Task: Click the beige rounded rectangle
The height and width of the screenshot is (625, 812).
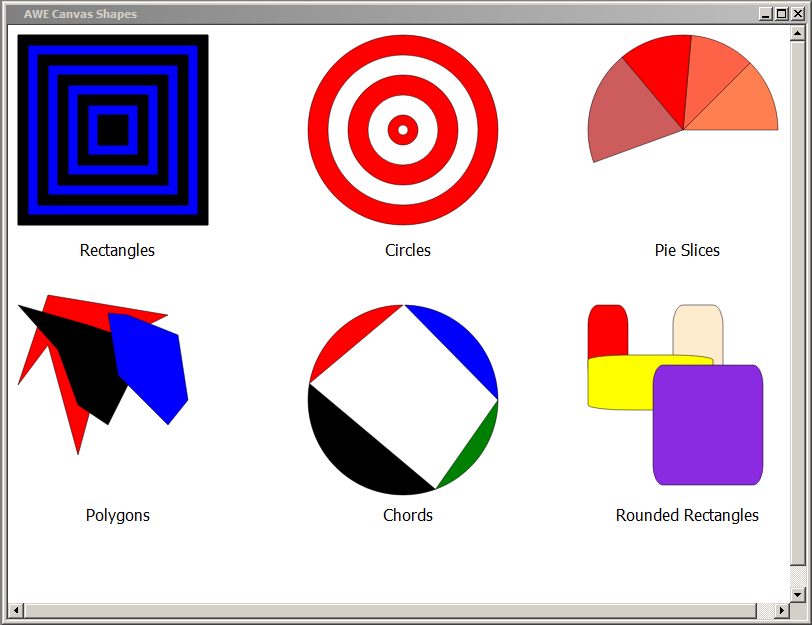Action: (x=698, y=331)
